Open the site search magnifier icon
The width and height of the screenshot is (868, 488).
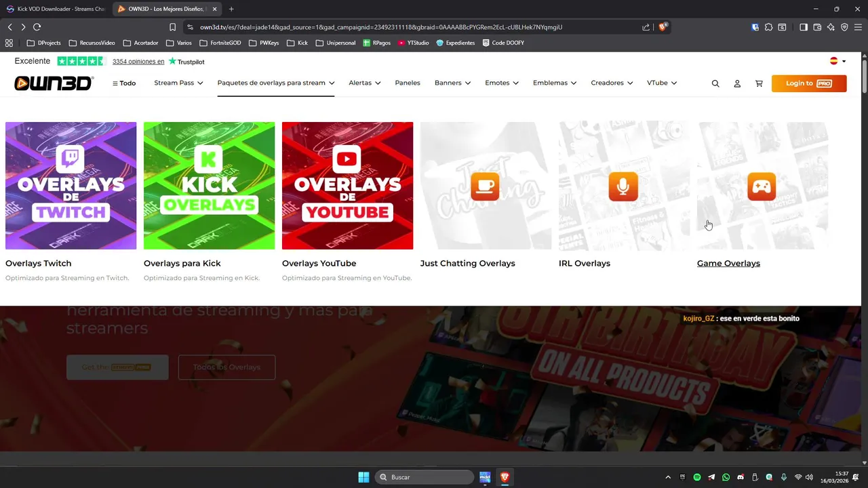coord(715,83)
